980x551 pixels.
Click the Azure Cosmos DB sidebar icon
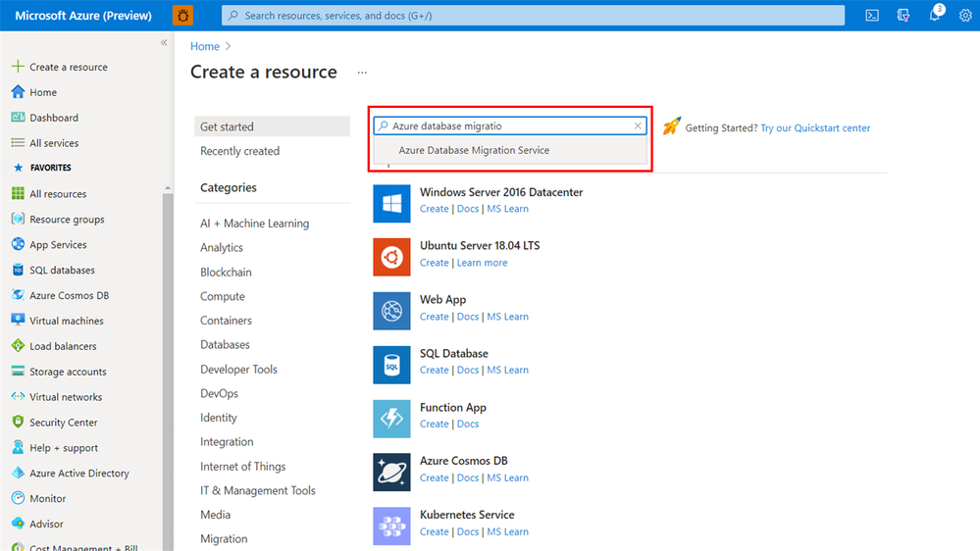click(x=18, y=295)
